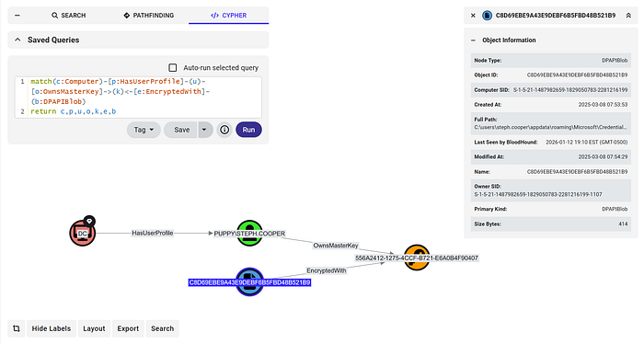Image resolution: width=644 pixels, height=344 pixels.
Task: Open the Export menu
Action: pyautogui.click(x=128, y=328)
